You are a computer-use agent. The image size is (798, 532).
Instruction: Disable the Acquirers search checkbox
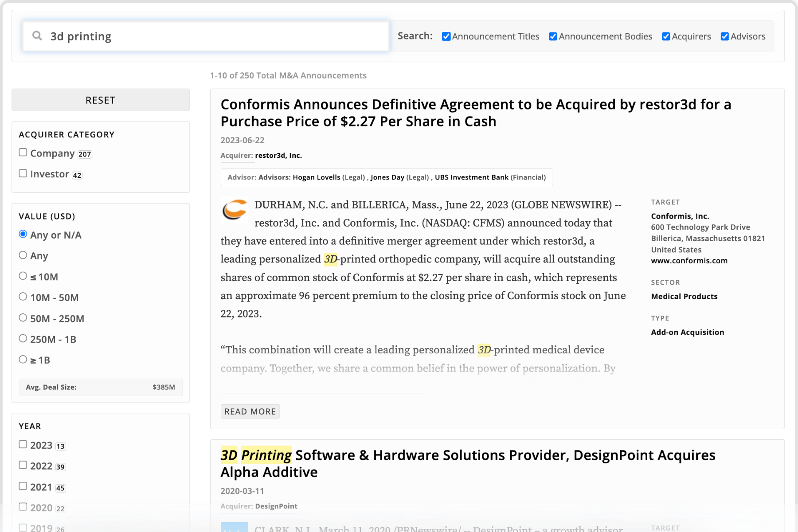click(x=666, y=37)
